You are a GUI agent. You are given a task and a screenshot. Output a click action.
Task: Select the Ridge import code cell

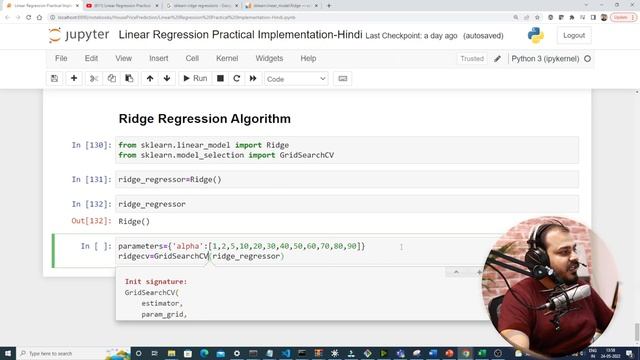coord(347,150)
